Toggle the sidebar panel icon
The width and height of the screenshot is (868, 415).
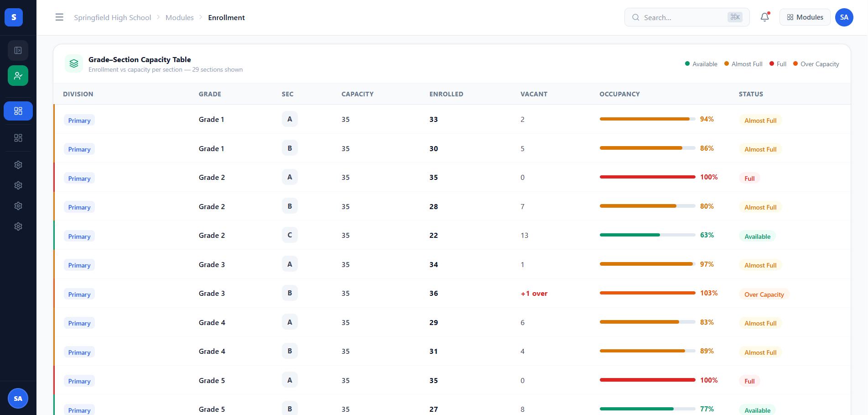pyautogui.click(x=18, y=50)
